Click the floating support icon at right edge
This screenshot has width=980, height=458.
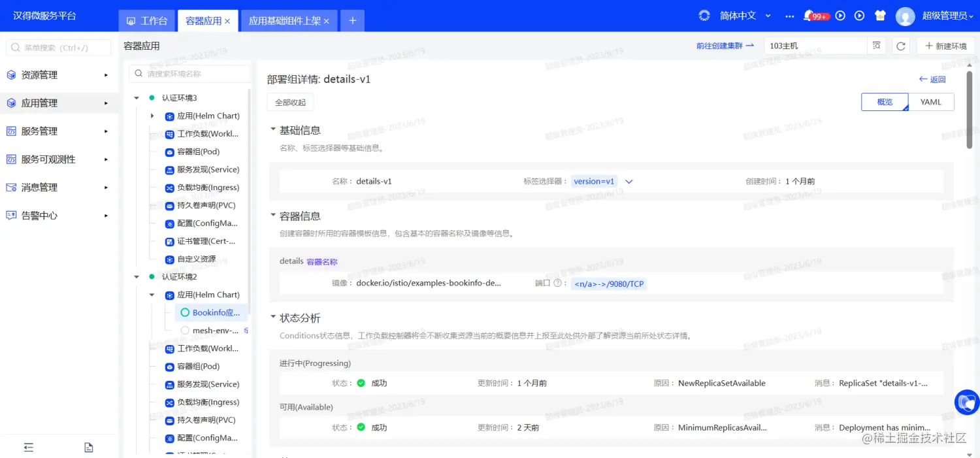[x=967, y=402]
